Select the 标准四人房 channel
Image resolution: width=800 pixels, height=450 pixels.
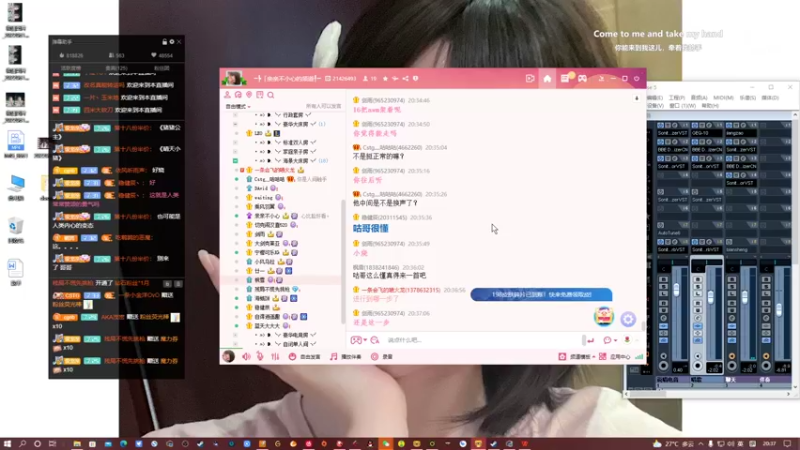coord(295,142)
